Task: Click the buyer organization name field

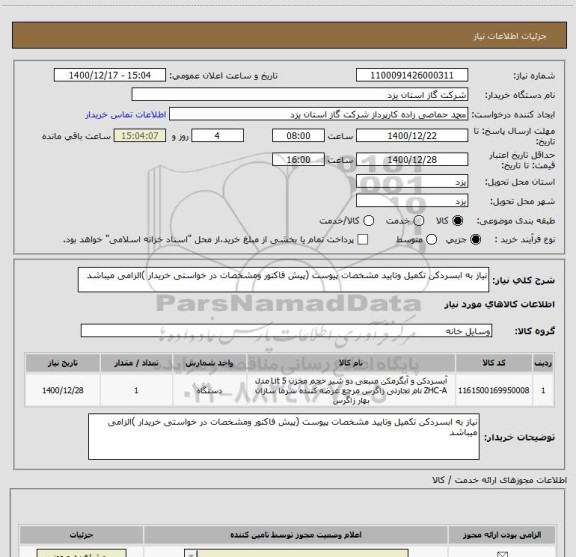Action: point(300,95)
